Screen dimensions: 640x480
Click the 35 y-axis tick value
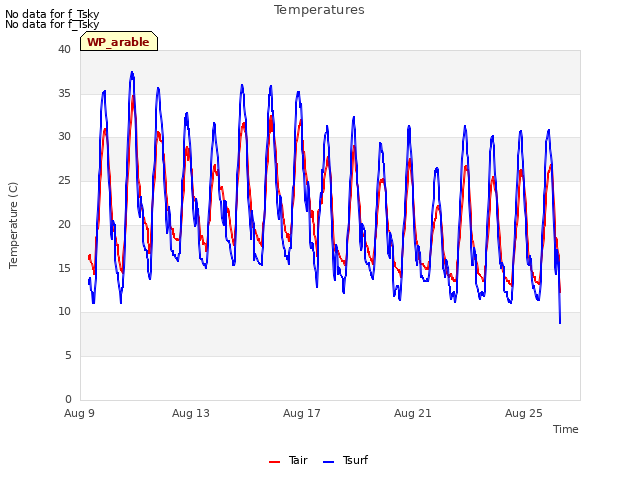tap(64, 93)
